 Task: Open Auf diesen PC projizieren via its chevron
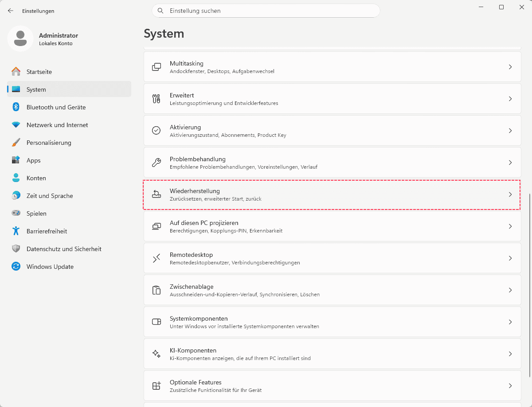coord(510,226)
